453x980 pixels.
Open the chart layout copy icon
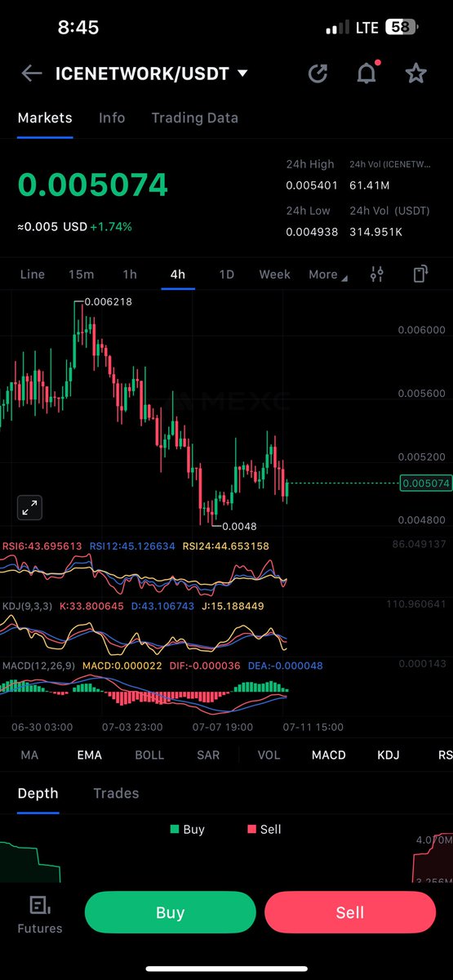(x=420, y=274)
